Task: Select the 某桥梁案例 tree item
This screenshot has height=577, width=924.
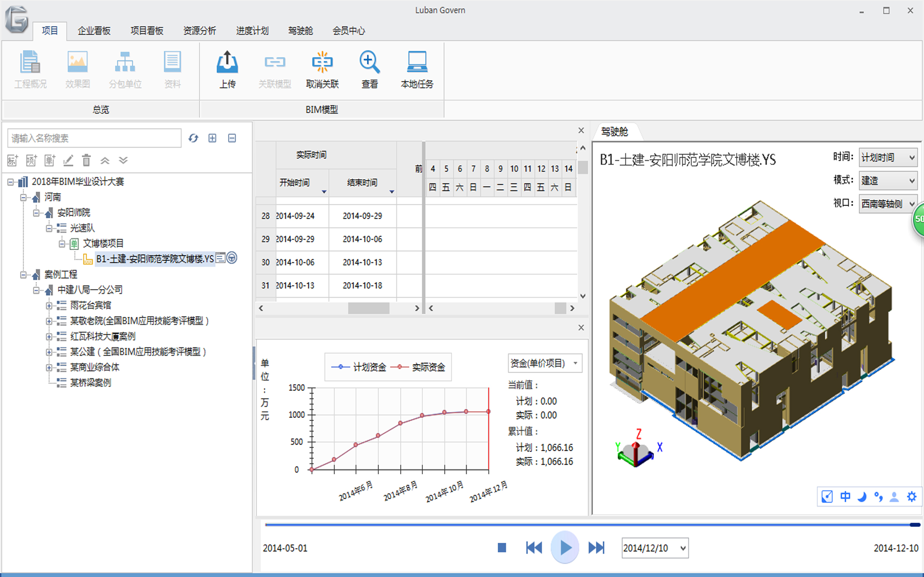Action: point(90,383)
